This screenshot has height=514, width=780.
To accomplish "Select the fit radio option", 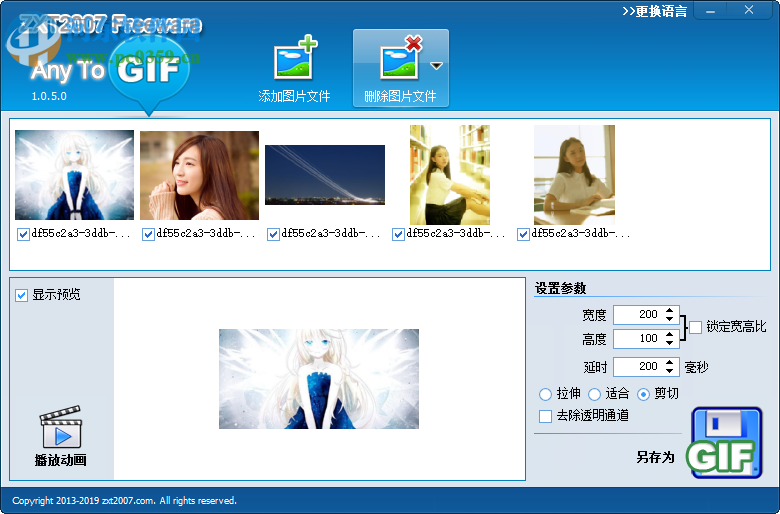I will (x=594, y=395).
